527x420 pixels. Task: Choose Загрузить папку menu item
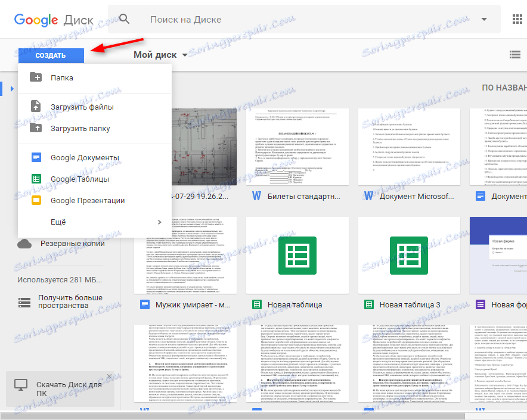click(95, 128)
